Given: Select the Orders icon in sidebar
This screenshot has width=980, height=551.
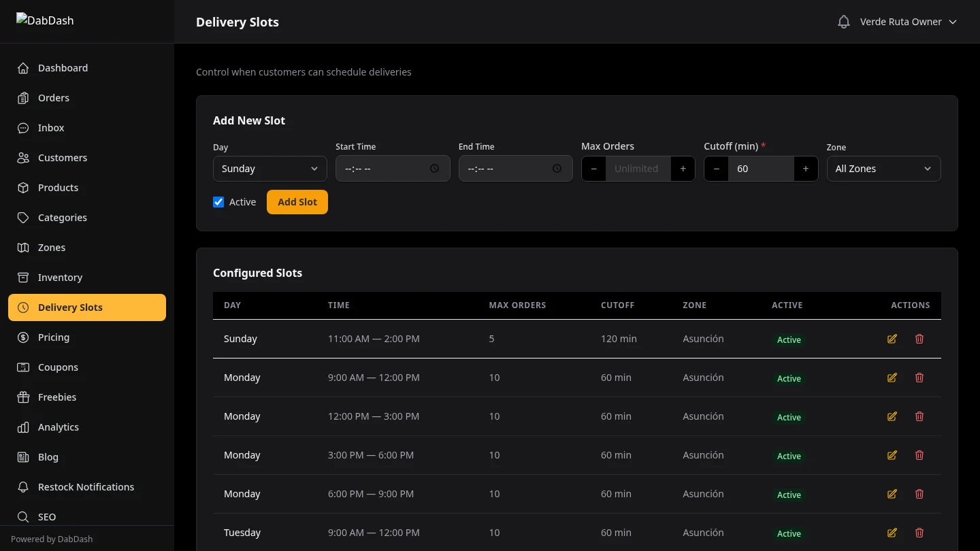Looking at the screenshot, I should coord(23,97).
